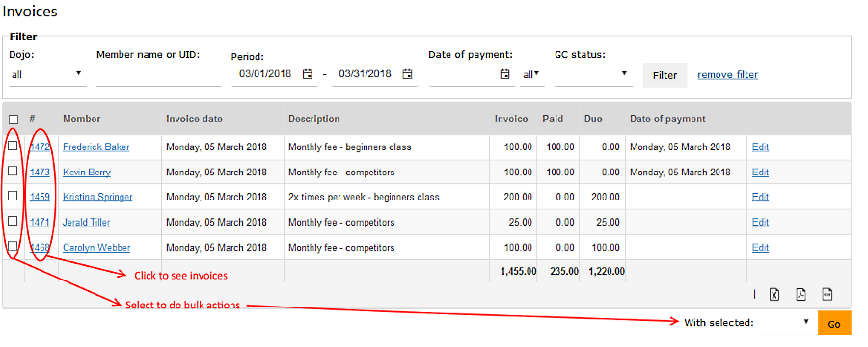The width and height of the screenshot is (868, 347).
Task: Export invoices as CSV file
Action: tap(827, 294)
